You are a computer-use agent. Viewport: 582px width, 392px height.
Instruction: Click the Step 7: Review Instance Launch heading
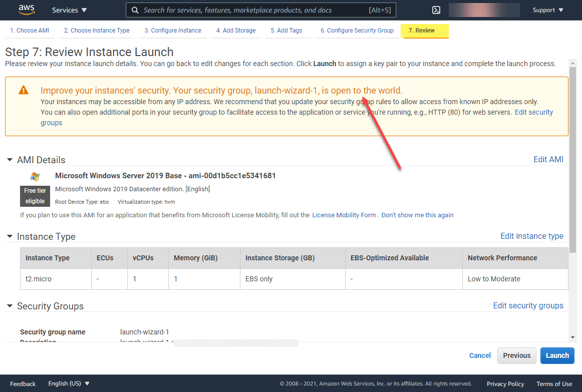pyautogui.click(x=89, y=52)
